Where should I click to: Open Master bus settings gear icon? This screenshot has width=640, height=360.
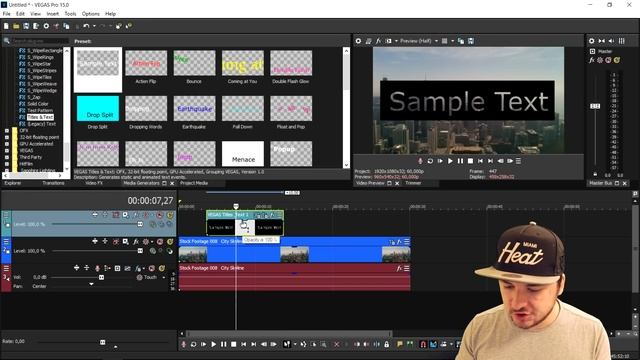tap(591, 41)
